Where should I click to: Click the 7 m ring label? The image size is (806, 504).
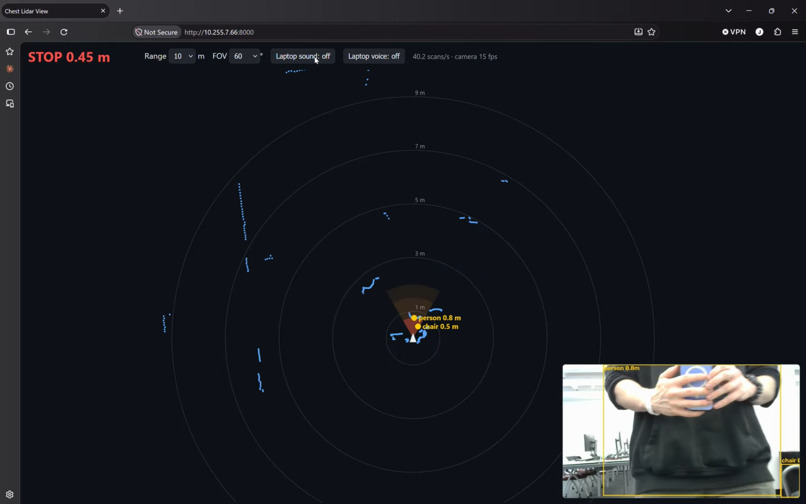point(420,147)
